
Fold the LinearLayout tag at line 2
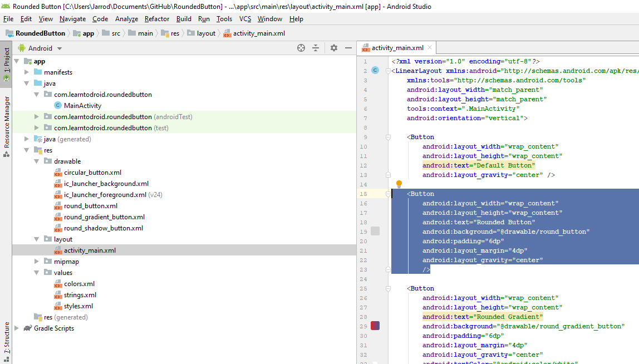tap(388, 71)
